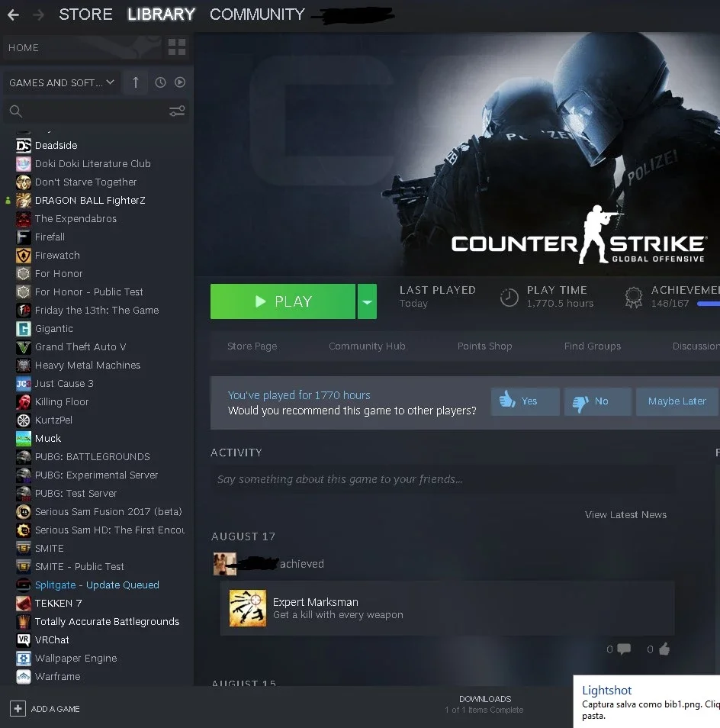720x728 pixels.
Task: Select Killing Floor in the library
Action: [x=62, y=402]
